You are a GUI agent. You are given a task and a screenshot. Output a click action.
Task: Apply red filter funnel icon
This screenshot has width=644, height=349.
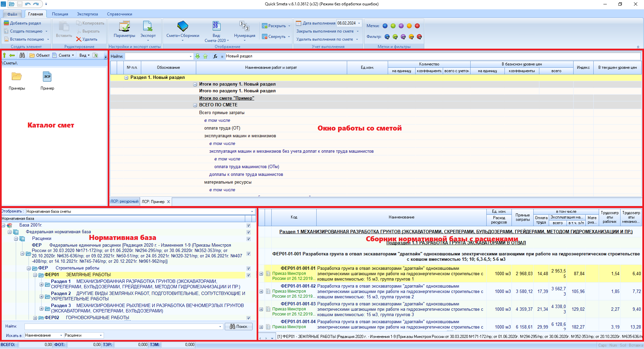tap(419, 37)
